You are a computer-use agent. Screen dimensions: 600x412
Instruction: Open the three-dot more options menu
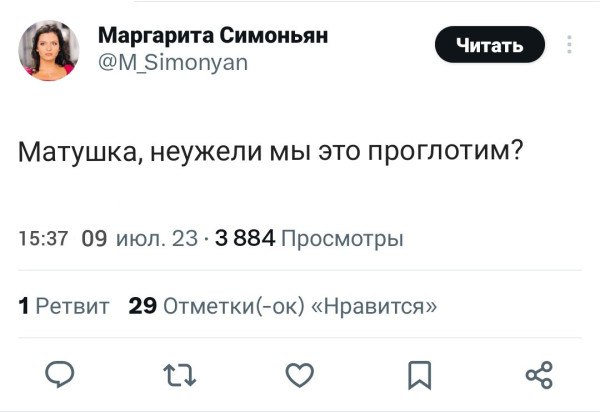[569, 45]
